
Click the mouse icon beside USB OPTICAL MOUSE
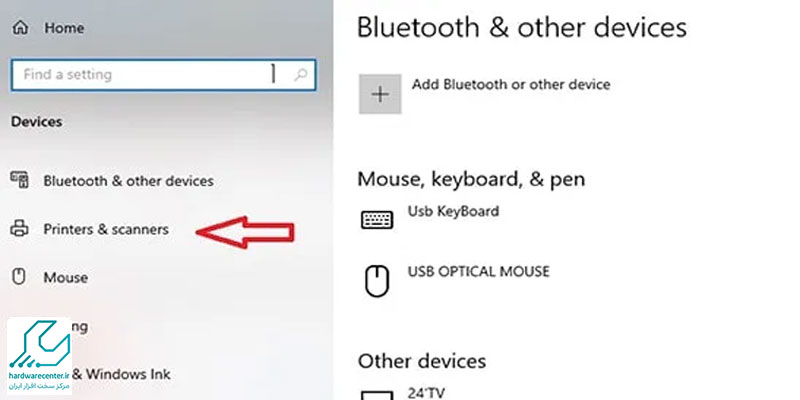(x=376, y=282)
